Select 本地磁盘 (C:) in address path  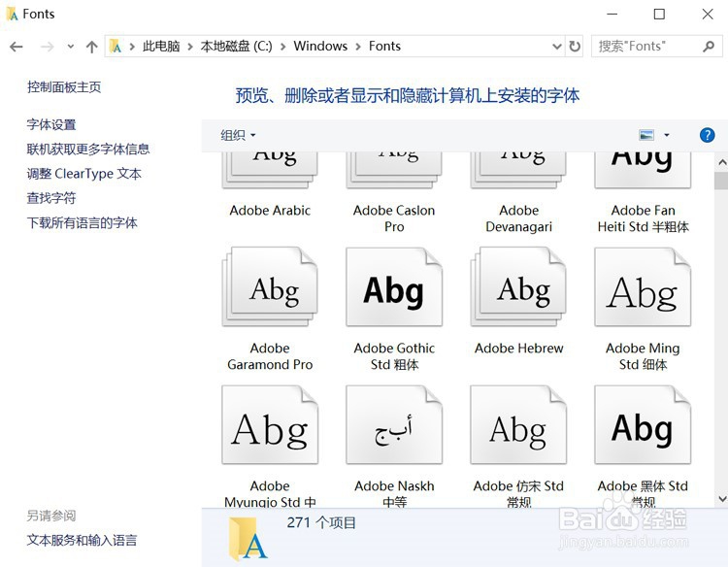click(236, 46)
